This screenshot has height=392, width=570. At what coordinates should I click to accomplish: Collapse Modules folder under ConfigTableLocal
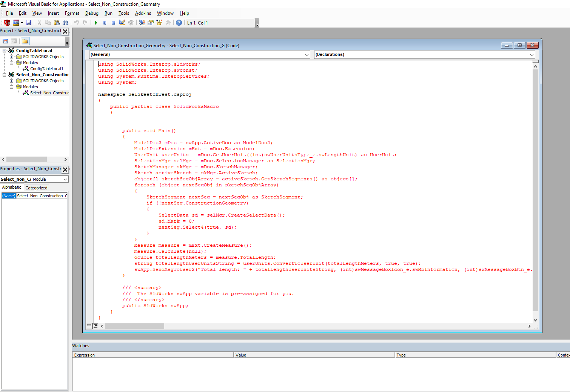coord(11,63)
